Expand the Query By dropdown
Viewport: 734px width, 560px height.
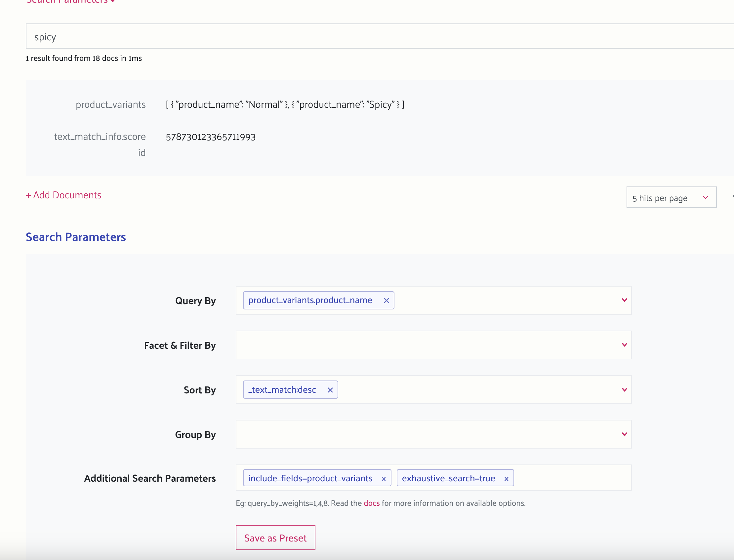tap(624, 300)
